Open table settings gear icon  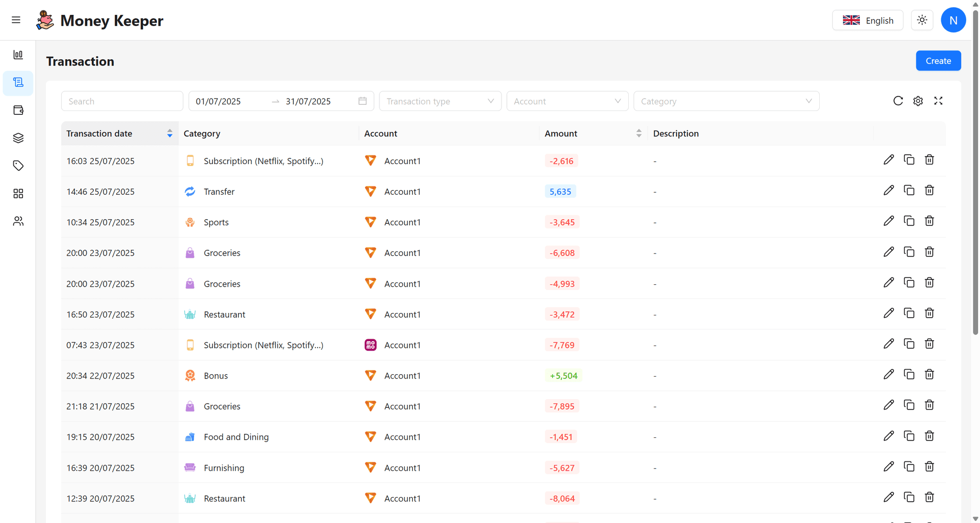pyautogui.click(x=918, y=101)
